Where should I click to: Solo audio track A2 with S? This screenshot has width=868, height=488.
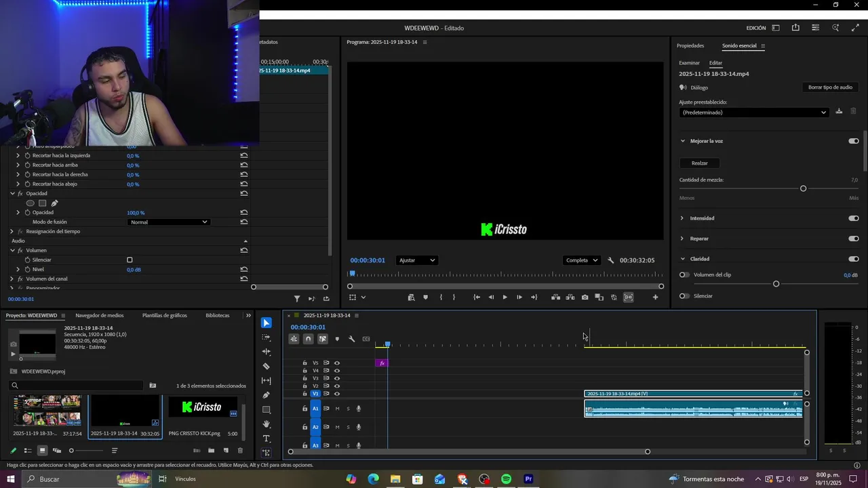[349, 427]
